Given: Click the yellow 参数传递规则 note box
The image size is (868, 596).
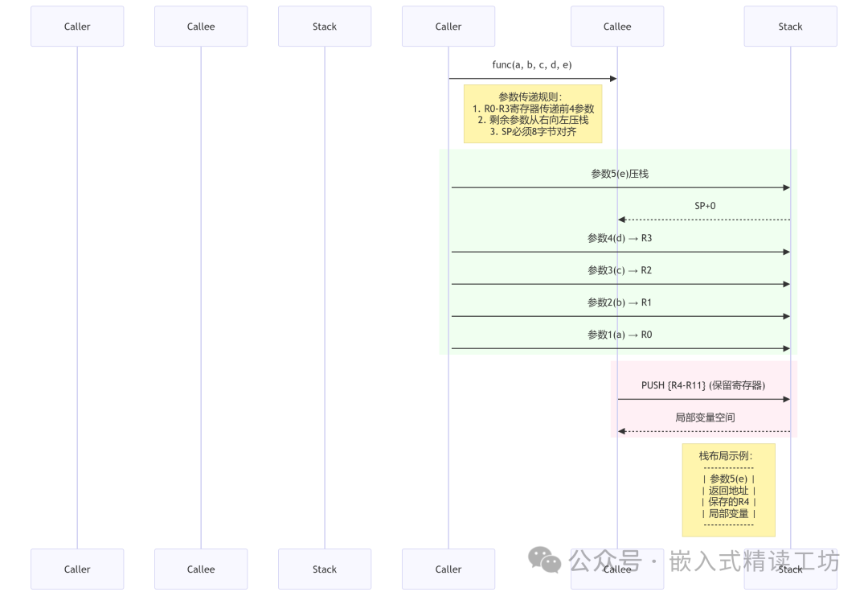Looking at the screenshot, I should (x=532, y=113).
